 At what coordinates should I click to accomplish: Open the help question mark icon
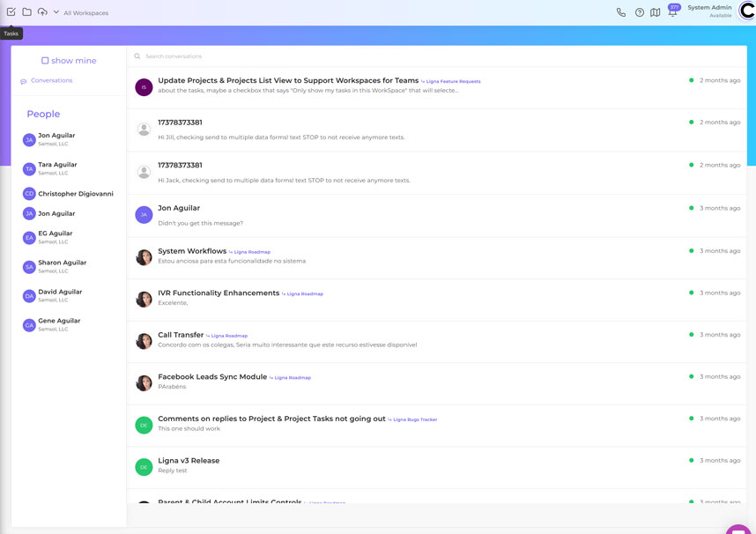click(x=640, y=12)
